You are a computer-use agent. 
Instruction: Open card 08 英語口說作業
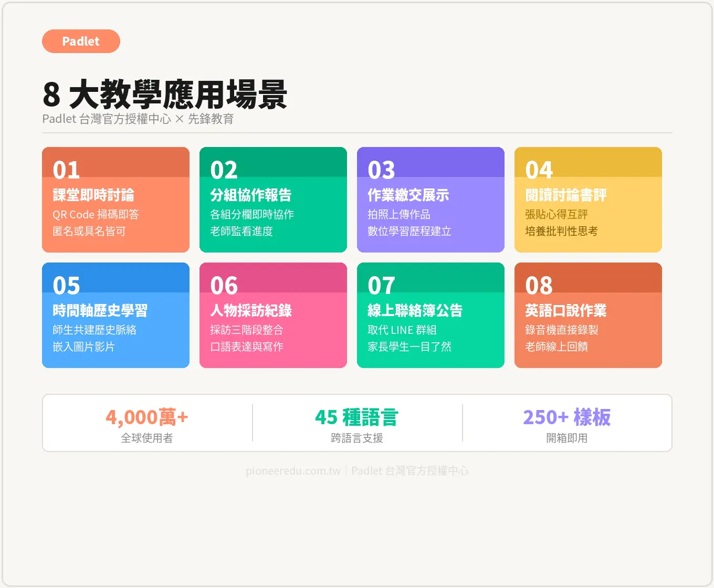click(x=588, y=315)
